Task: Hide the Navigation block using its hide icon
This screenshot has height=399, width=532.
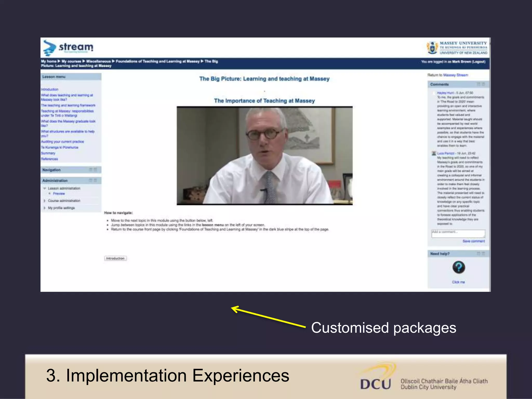Action: [x=91, y=170]
